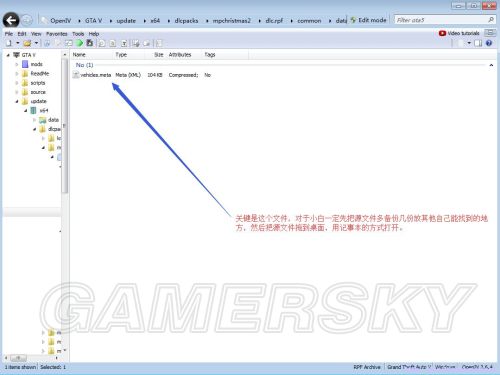500x375 pixels.
Task: Sort by Attributes column header
Action: point(180,55)
